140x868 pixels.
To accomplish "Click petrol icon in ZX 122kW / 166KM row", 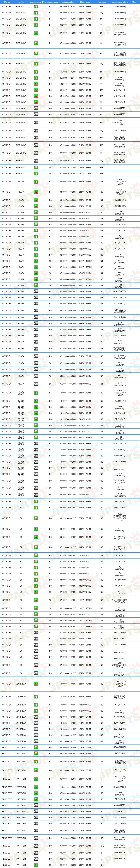I will [36, 627].
